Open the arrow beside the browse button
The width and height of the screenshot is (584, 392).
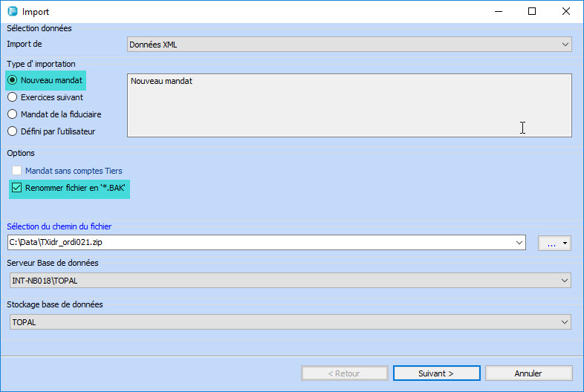(565, 243)
